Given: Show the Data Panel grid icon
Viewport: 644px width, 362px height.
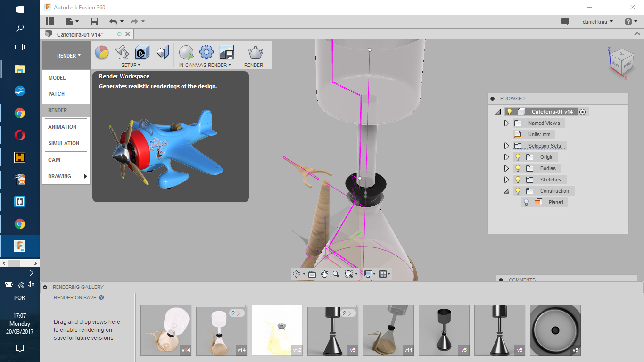Looking at the screenshot, I should coord(50,21).
